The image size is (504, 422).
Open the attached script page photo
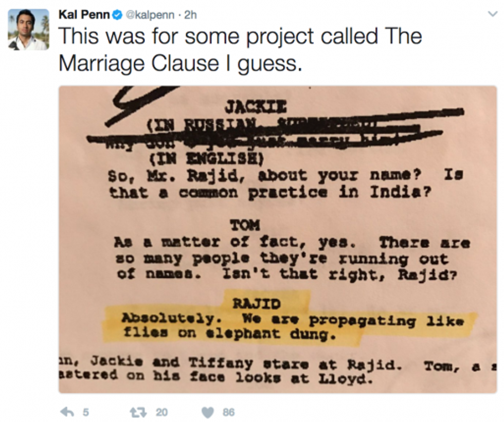pos(278,239)
